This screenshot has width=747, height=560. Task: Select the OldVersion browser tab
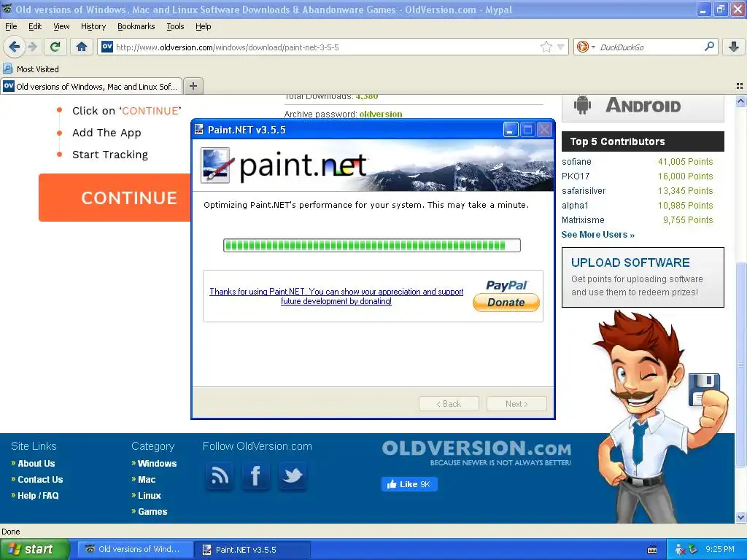(x=91, y=86)
